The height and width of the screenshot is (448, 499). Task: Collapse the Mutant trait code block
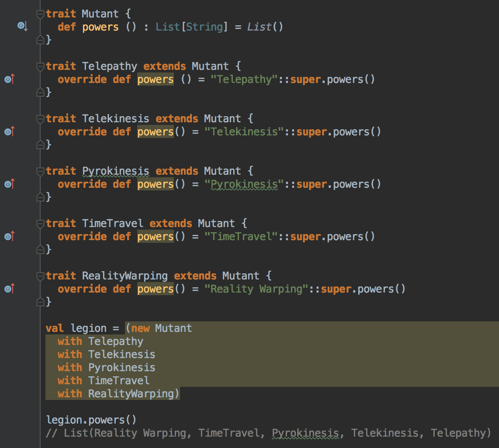pyautogui.click(x=40, y=14)
